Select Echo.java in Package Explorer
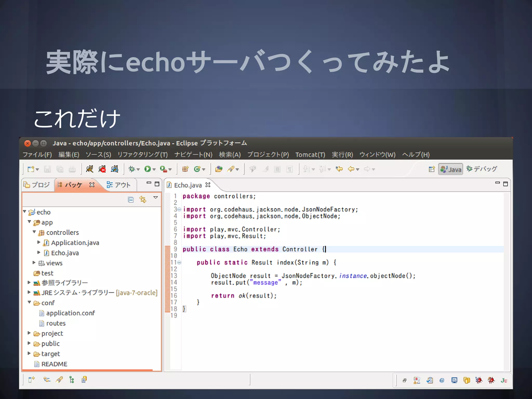This screenshot has width=532, height=399. 62,253
